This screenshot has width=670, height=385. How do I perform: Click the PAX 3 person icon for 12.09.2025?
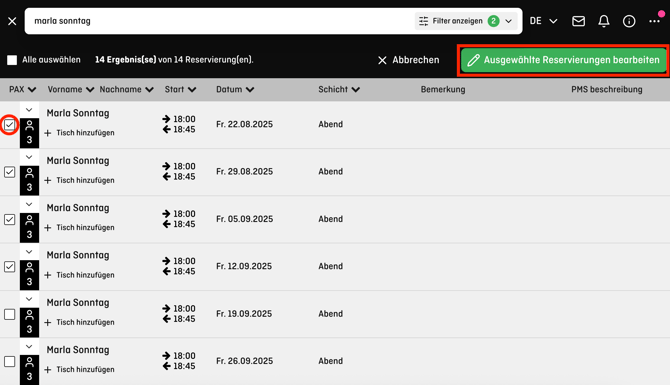click(x=29, y=275)
